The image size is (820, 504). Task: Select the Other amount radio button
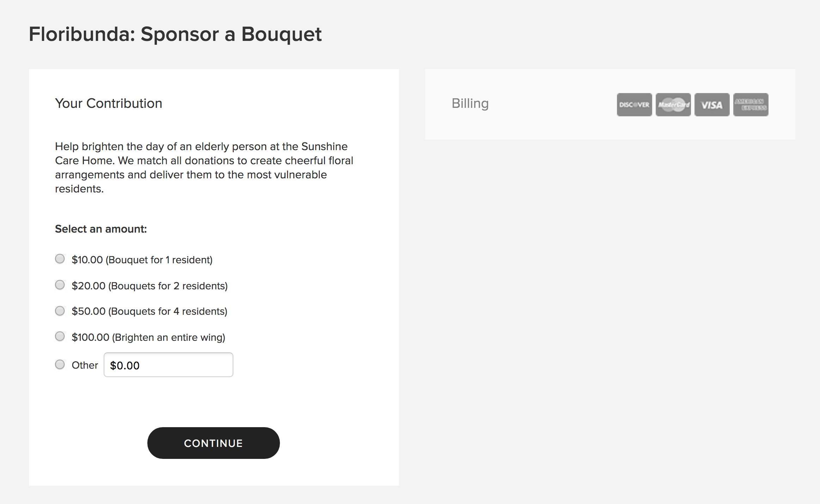click(60, 364)
